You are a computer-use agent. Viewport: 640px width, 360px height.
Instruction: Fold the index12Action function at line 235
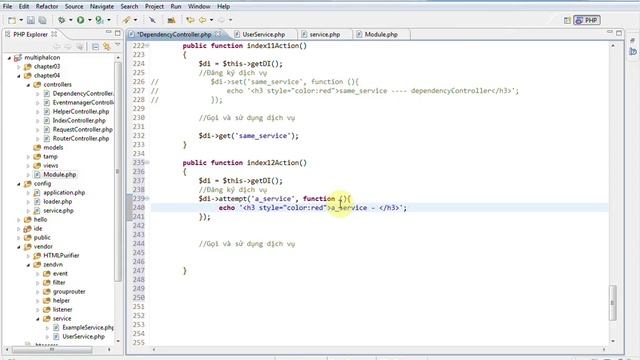(x=147, y=162)
